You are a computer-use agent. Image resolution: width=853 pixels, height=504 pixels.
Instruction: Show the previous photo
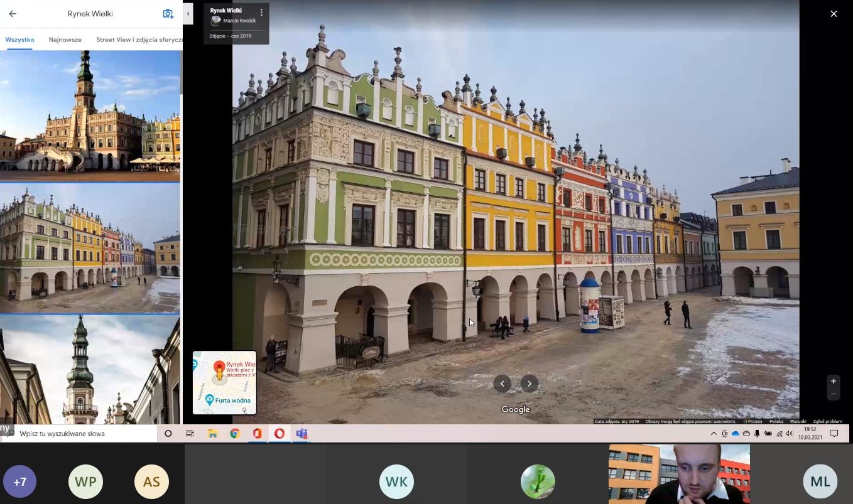502,383
